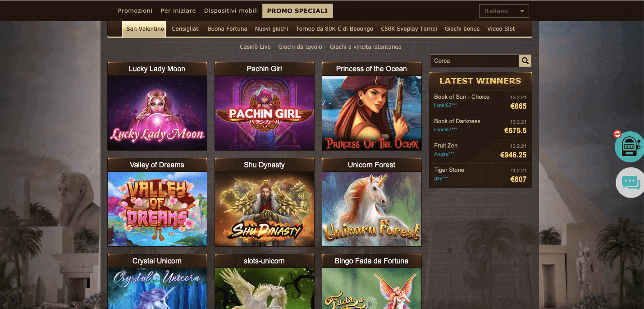Open the Casinò Live section

[255, 46]
